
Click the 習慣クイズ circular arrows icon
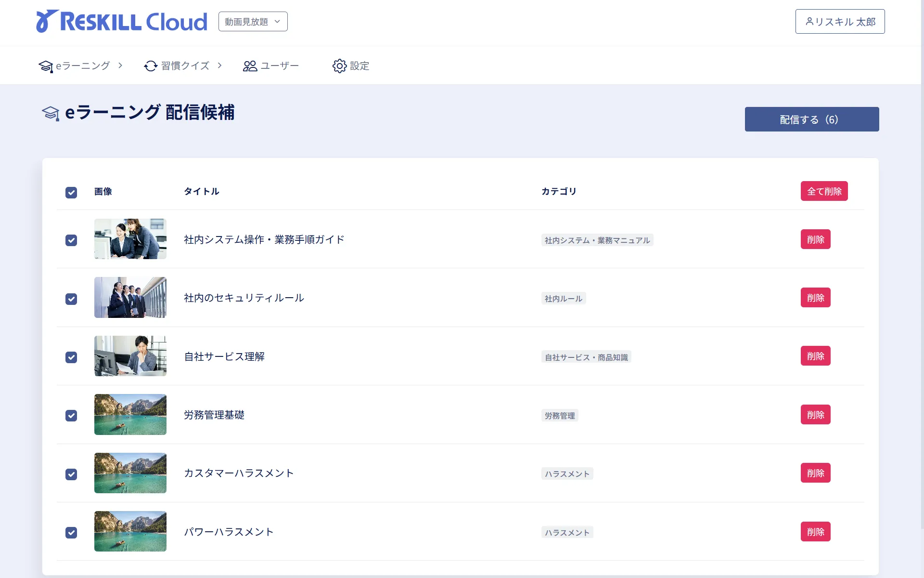tap(151, 66)
